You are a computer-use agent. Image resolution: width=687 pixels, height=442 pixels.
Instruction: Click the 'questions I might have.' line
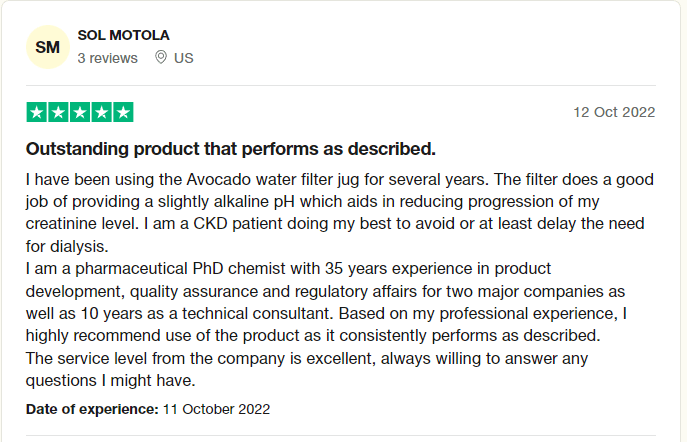(x=109, y=380)
